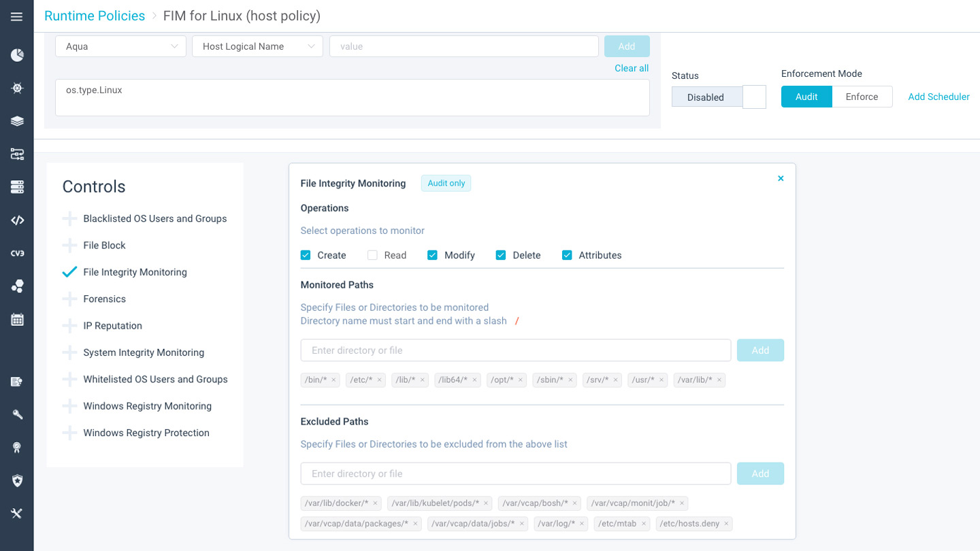The image size is (980, 551).
Task: Add System Integrity Monitoring control
Action: pyautogui.click(x=69, y=352)
